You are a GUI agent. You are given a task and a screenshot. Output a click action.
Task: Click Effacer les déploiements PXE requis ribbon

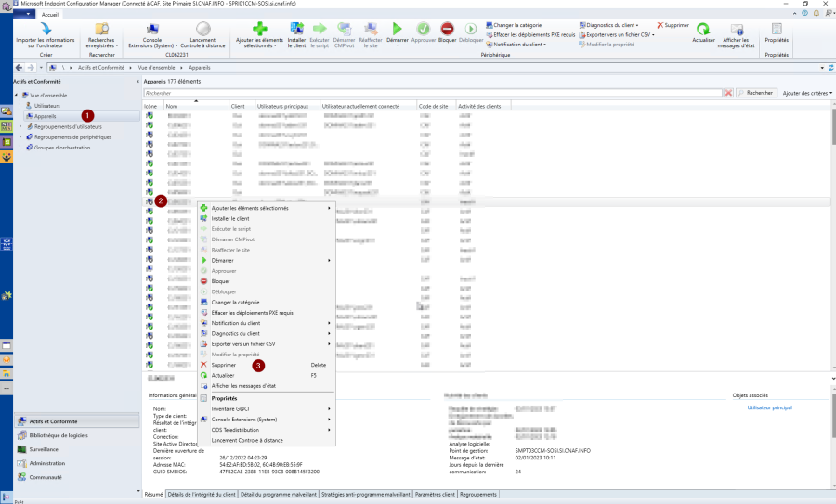(530, 34)
